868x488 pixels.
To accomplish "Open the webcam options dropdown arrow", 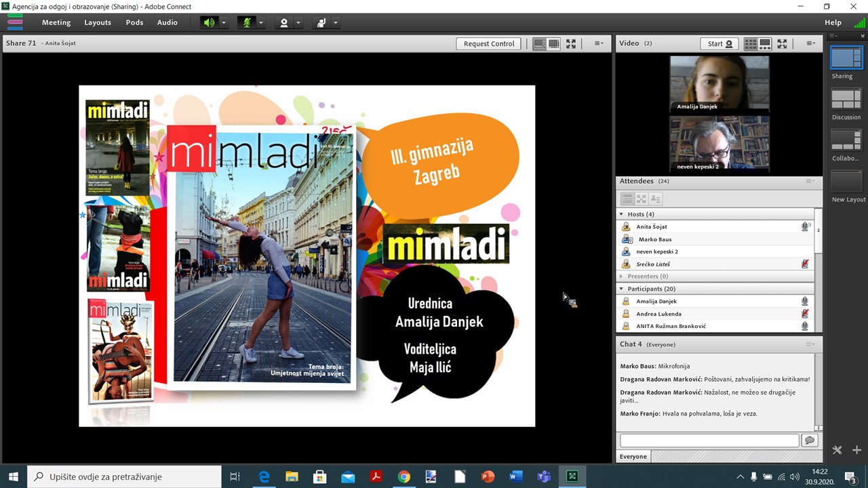I will click(298, 22).
